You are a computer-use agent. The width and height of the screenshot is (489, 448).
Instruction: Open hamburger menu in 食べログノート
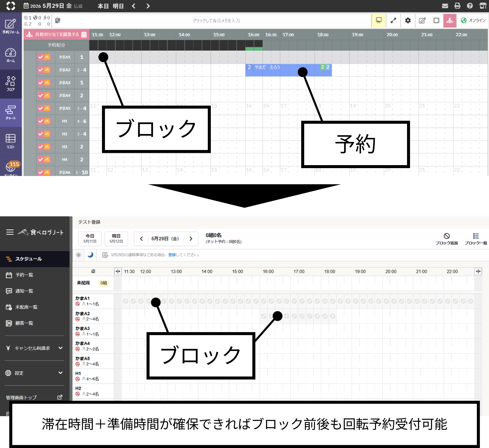tap(10, 232)
